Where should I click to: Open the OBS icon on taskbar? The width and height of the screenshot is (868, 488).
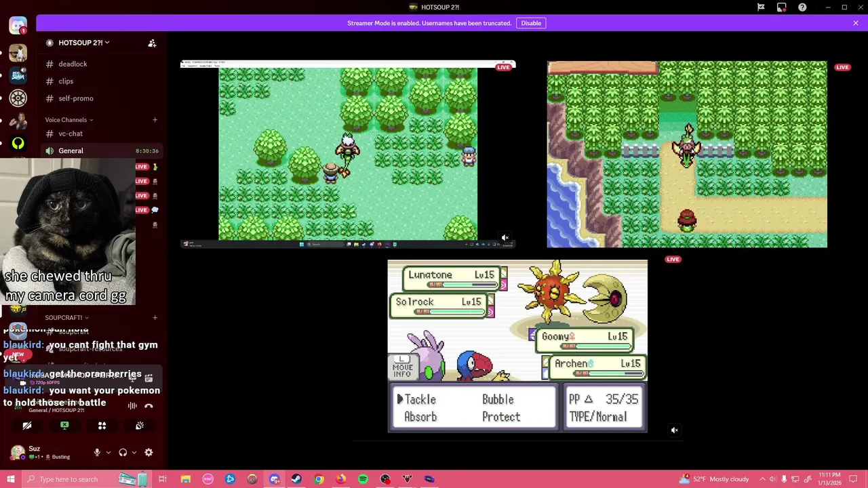tap(385, 479)
